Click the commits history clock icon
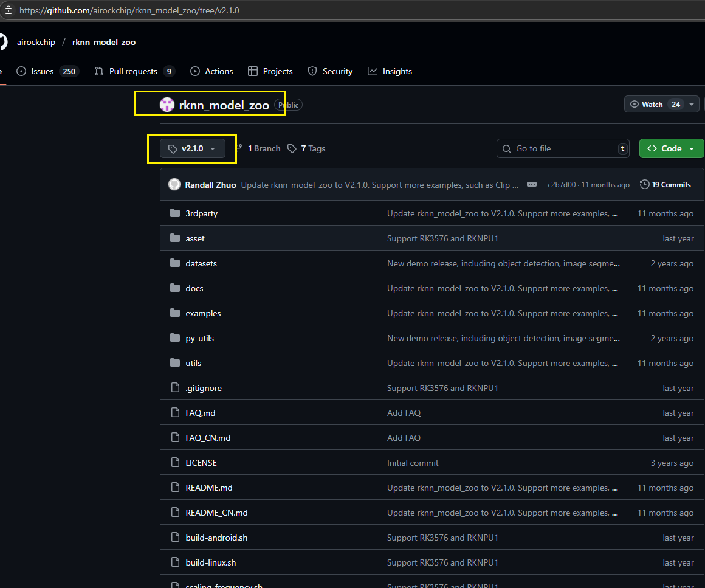The image size is (705, 588). tap(644, 184)
